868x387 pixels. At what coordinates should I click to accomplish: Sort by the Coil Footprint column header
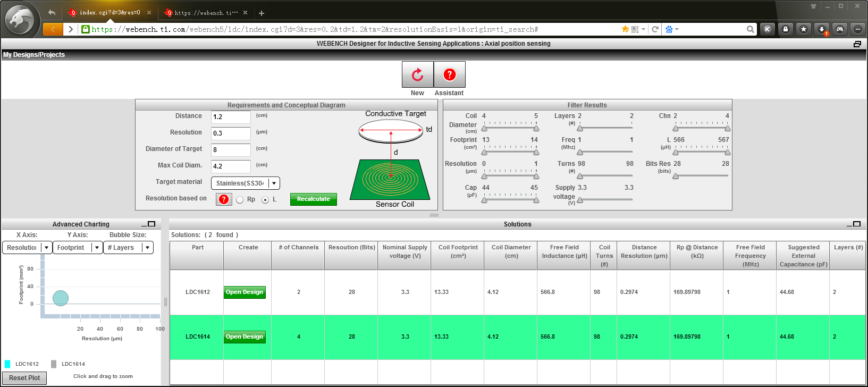point(458,256)
